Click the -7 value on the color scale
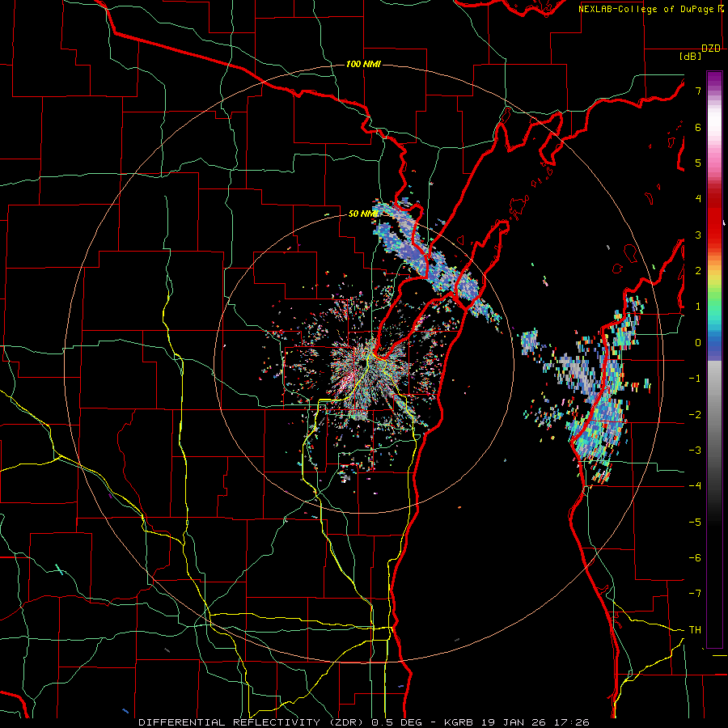The height and width of the screenshot is (728, 728). 695,594
